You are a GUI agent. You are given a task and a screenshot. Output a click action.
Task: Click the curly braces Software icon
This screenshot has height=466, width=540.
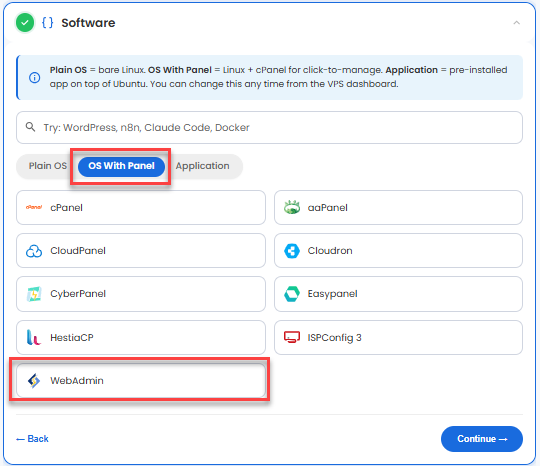48,23
